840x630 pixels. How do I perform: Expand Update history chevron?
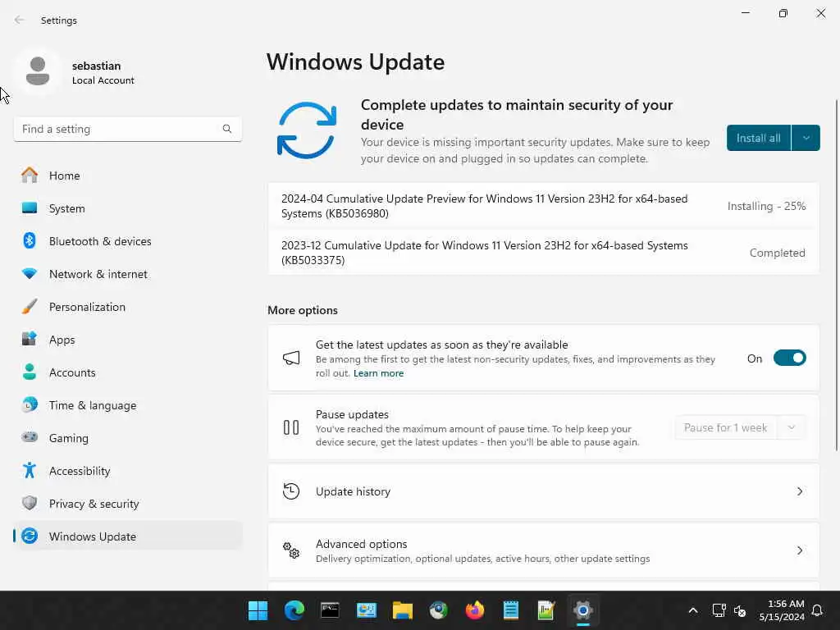pyautogui.click(x=799, y=491)
